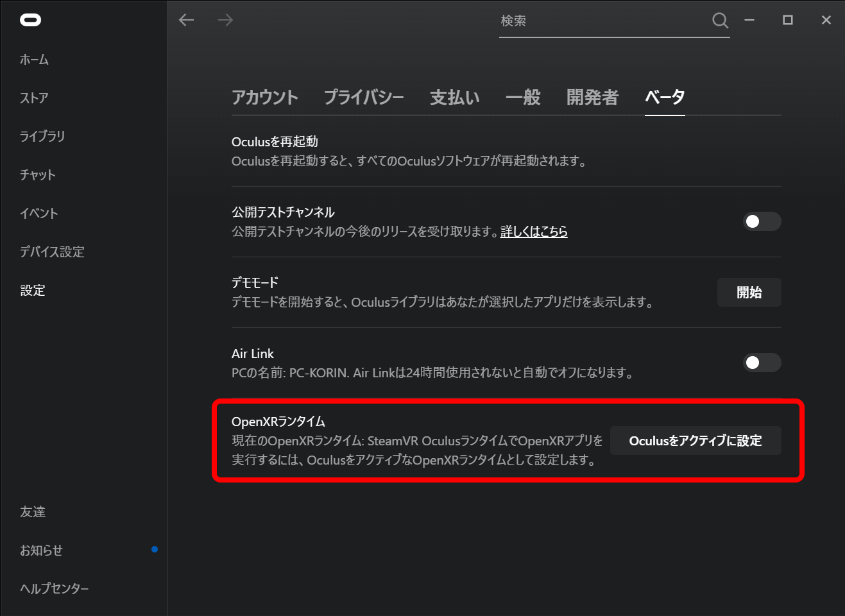The image size is (845, 616).
Task: Open ライブラリ in the sidebar
Action: (x=42, y=136)
